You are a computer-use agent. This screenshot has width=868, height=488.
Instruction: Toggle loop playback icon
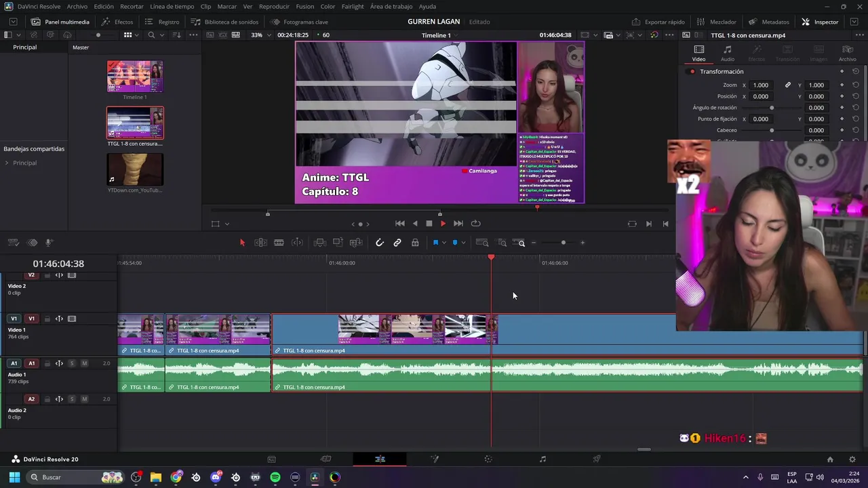(476, 224)
